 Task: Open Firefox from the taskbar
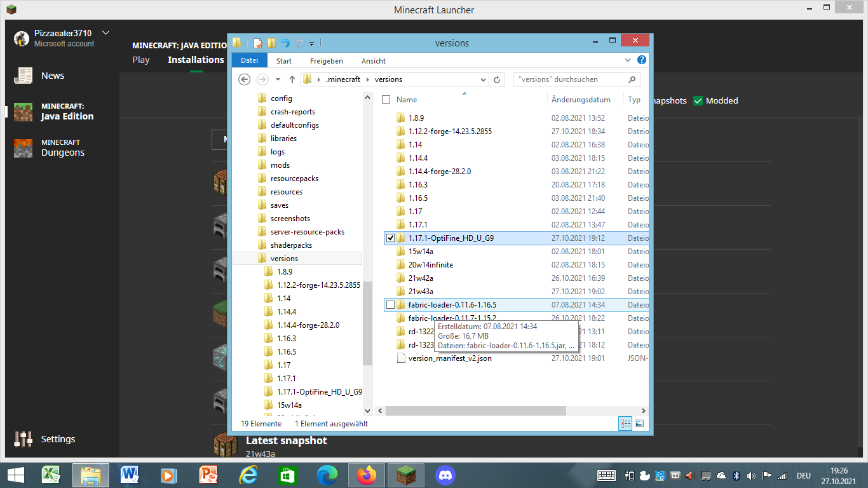pyautogui.click(x=367, y=475)
